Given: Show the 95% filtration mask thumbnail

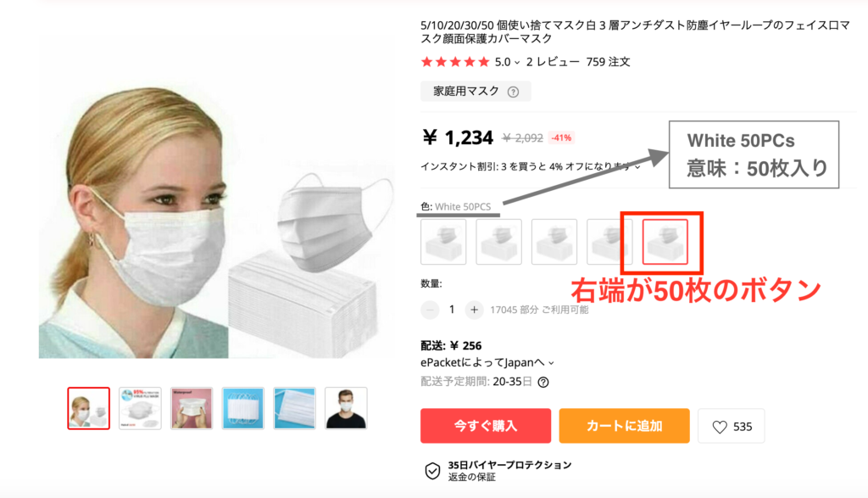Looking at the screenshot, I should pos(140,408).
